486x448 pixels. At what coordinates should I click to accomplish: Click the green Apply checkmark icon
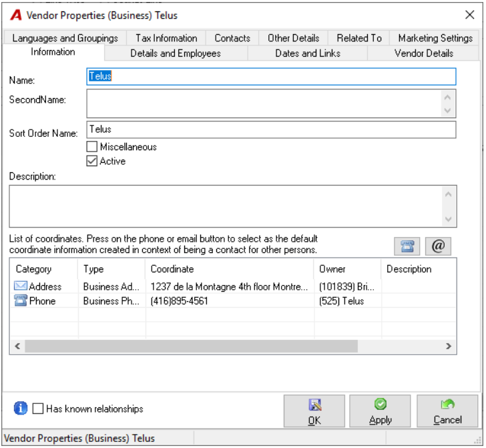point(381,404)
